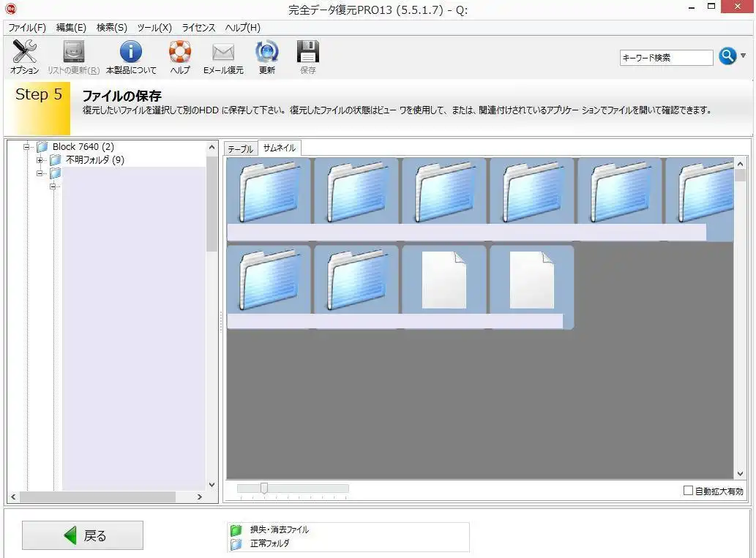Collapse the Block 7640 tree node
Viewport: 756px width, 558px height.
pyautogui.click(x=27, y=147)
